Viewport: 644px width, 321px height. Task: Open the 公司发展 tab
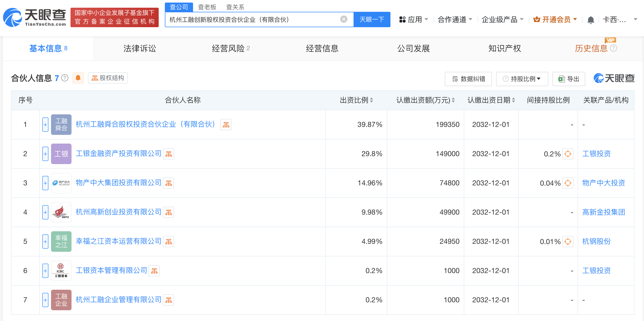(414, 48)
